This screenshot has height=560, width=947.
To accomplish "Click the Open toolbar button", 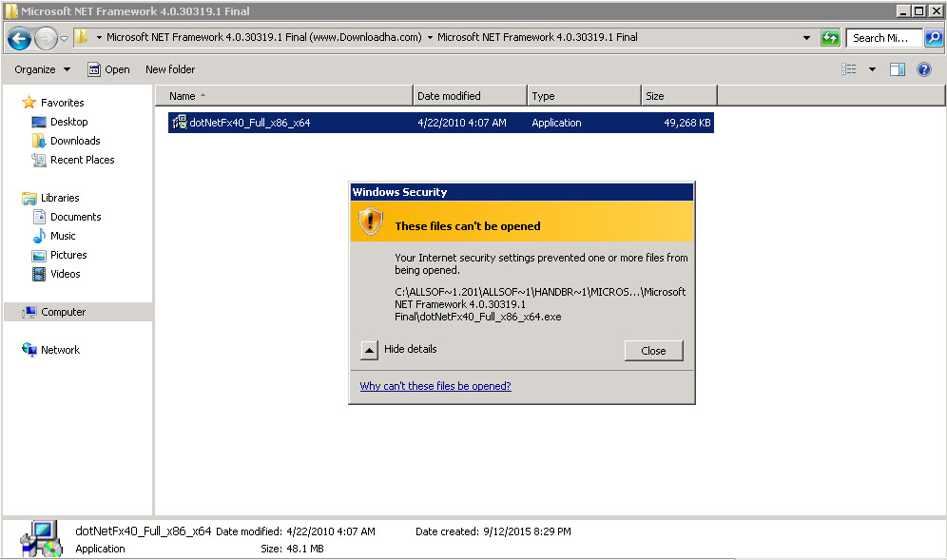I will pos(108,69).
